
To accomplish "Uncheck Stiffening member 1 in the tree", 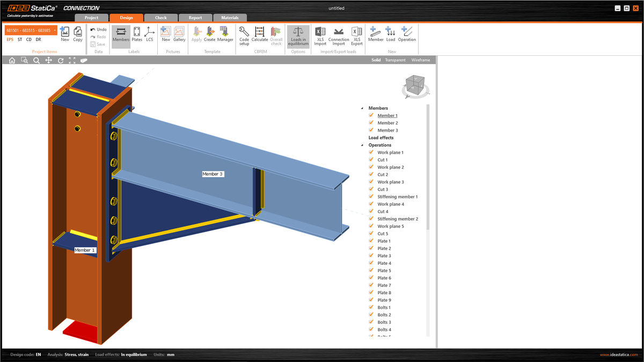I will point(370,196).
